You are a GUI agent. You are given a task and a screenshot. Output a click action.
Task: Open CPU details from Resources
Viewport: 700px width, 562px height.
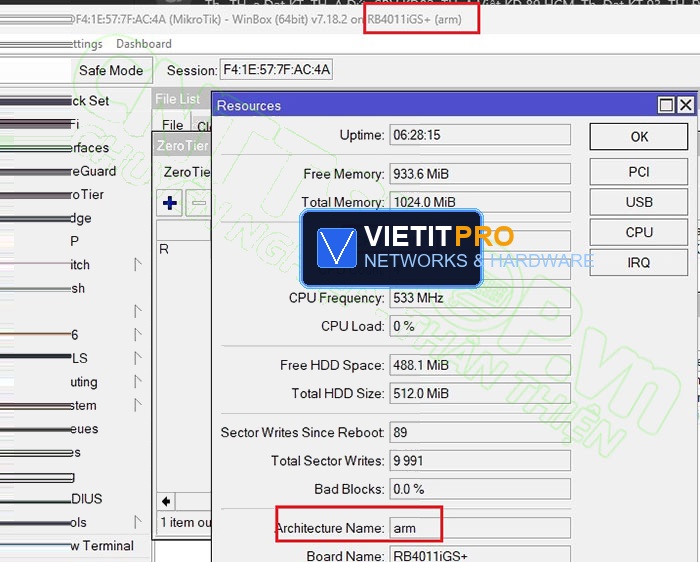point(639,232)
